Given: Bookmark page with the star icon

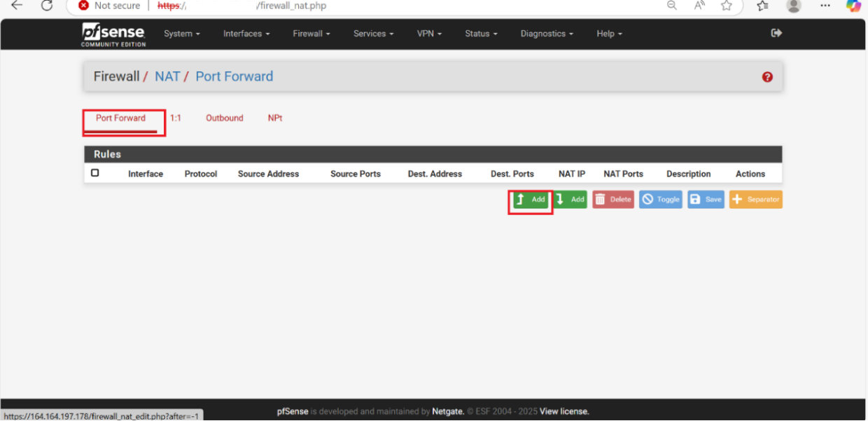Looking at the screenshot, I should pyautogui.click(x=727, y=6).
